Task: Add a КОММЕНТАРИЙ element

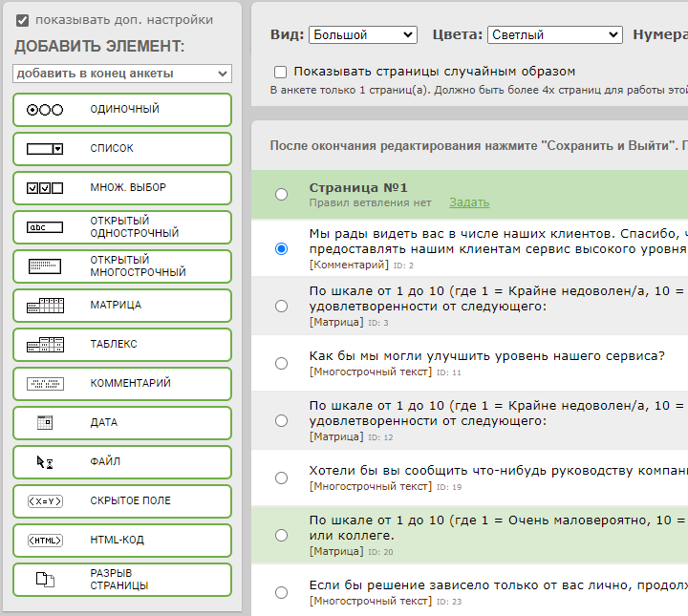Action: click(122, 384)
